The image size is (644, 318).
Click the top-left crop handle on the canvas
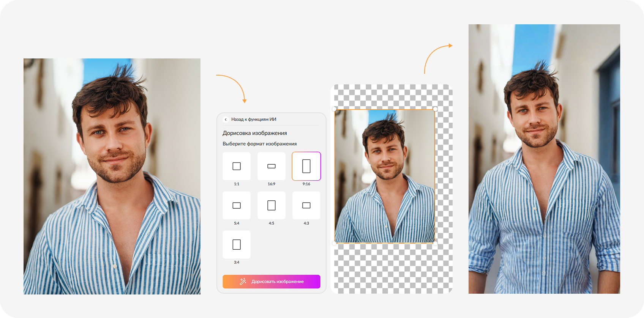[335, 109]
